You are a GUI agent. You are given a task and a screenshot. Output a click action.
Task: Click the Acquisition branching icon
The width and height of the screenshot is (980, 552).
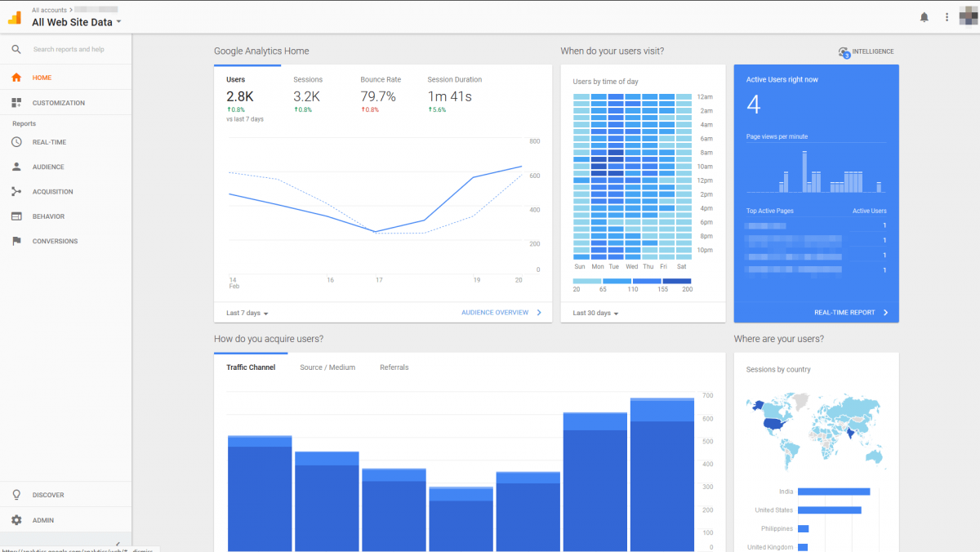(x=16, y=192)
